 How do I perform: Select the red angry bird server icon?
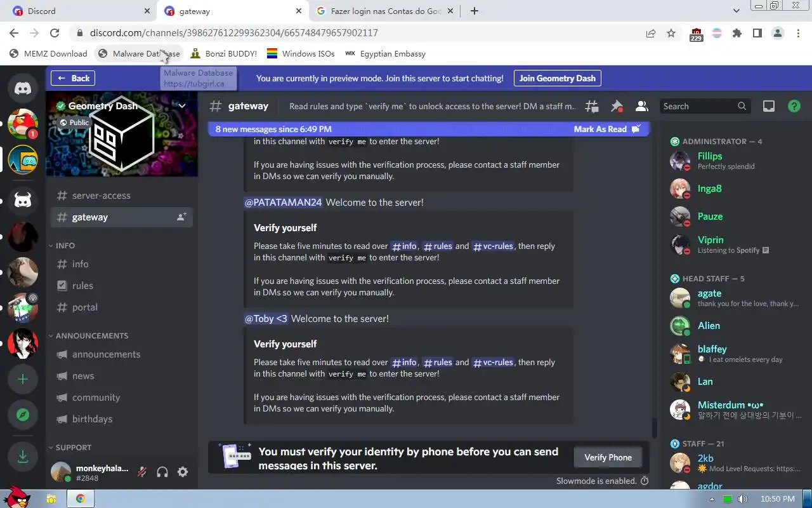click(x=23, y=124)
